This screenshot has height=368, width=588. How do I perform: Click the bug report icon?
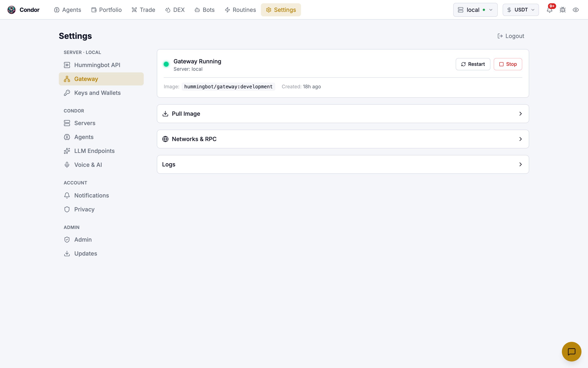563,10
